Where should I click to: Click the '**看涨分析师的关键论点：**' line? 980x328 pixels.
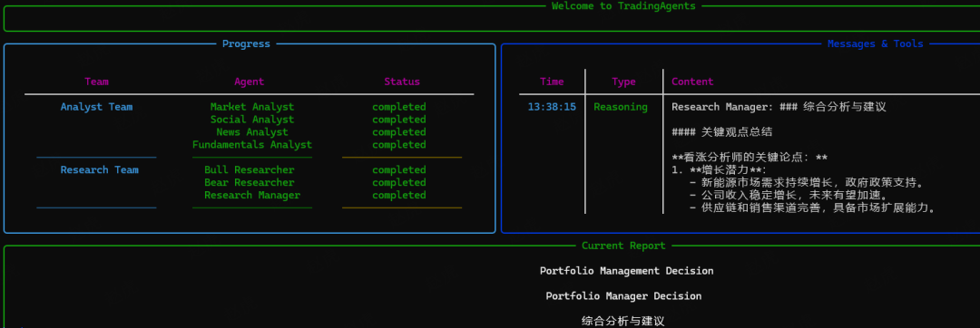750,157
